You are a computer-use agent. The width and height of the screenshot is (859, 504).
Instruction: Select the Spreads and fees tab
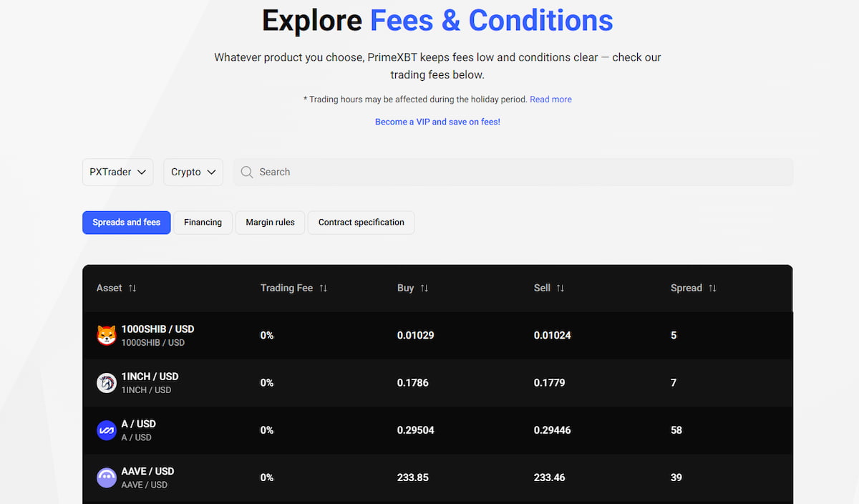[127, 222]
